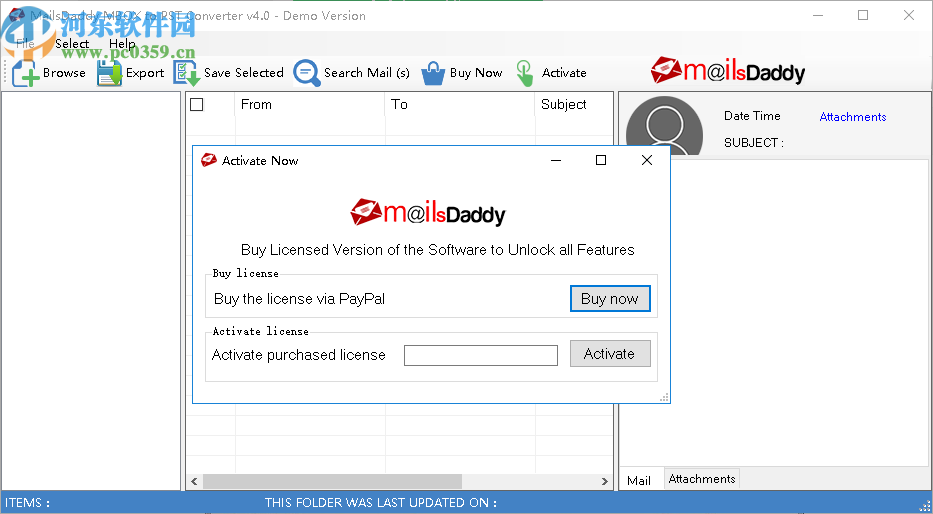
Task: Click the left arrow of horizontal scrollbar
Action: (x=195, y=481)
